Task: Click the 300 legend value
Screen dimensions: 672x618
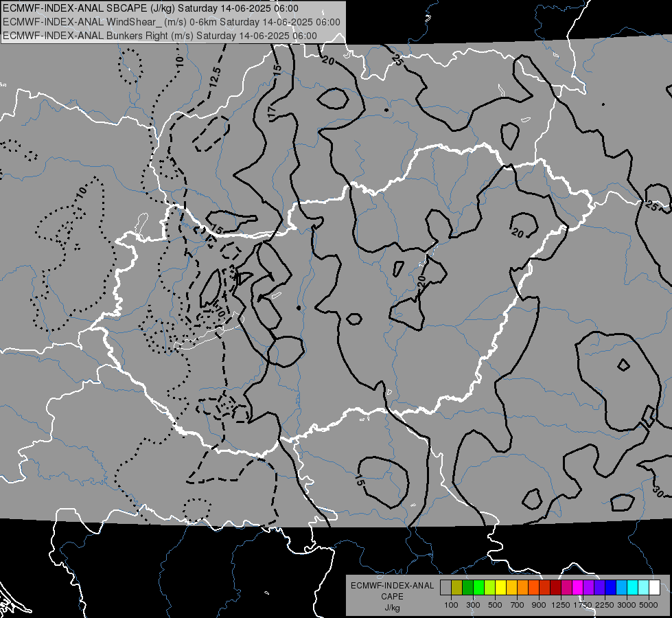Action: click(x=473, y=605)
